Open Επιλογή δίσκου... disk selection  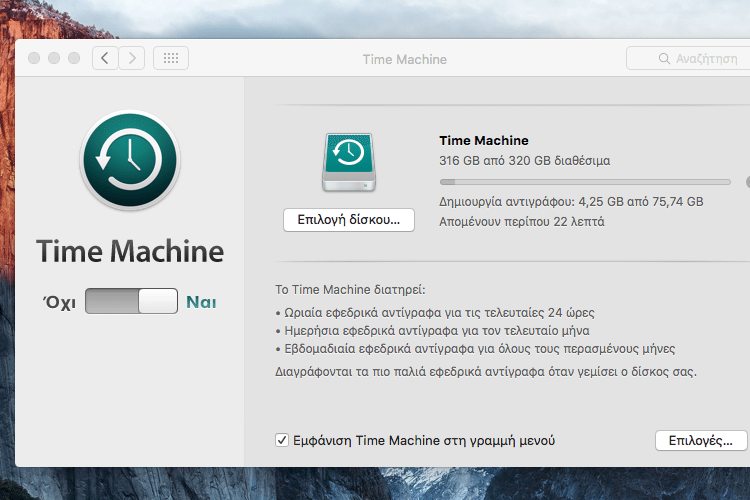(349, 220)
